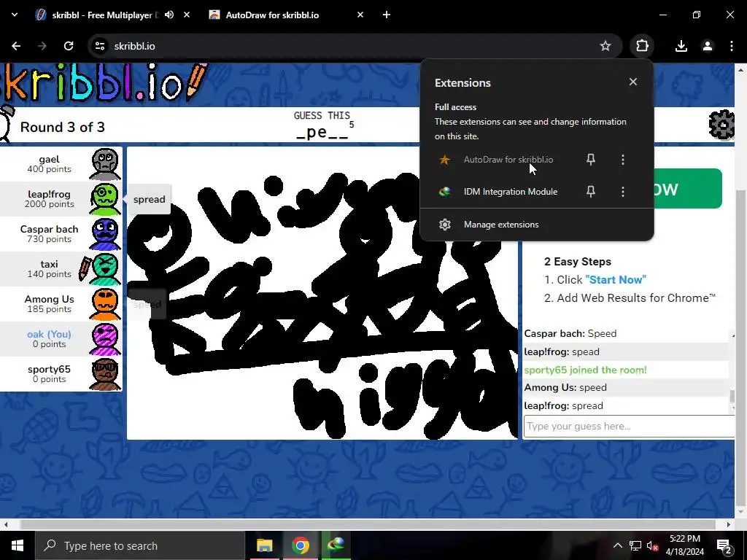Open the Windows Start menu

pyautogui.click(x=18, y=545)
